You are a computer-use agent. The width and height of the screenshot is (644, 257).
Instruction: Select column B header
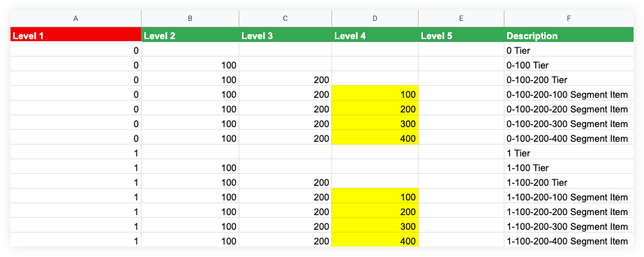(190, 18)
